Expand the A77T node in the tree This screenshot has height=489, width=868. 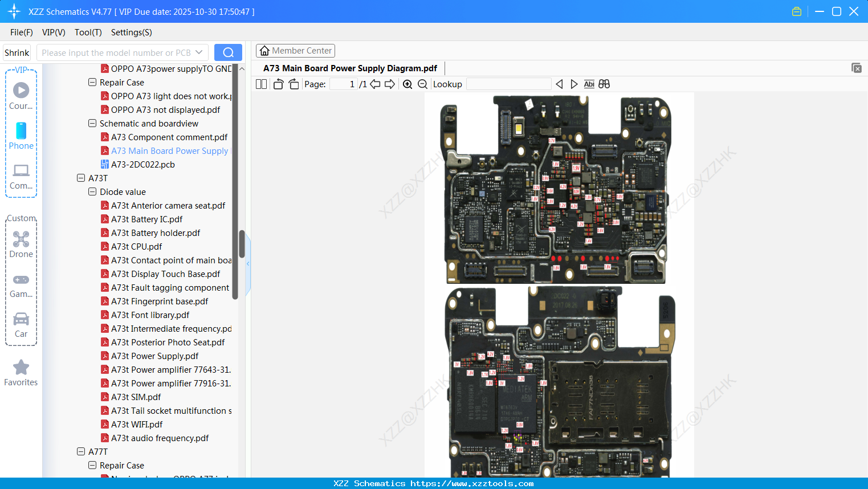coord(80,451)
